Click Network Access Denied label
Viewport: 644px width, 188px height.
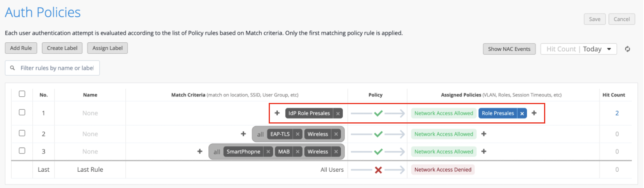(443, 170)
